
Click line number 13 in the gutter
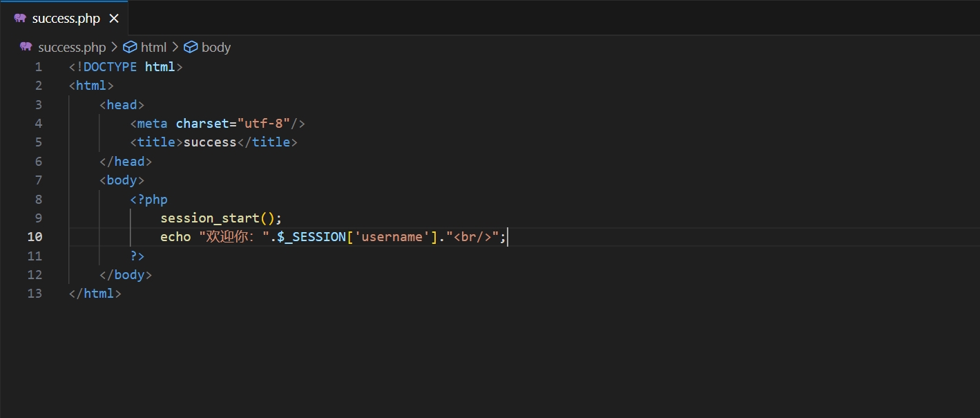[x=35, y=294]
